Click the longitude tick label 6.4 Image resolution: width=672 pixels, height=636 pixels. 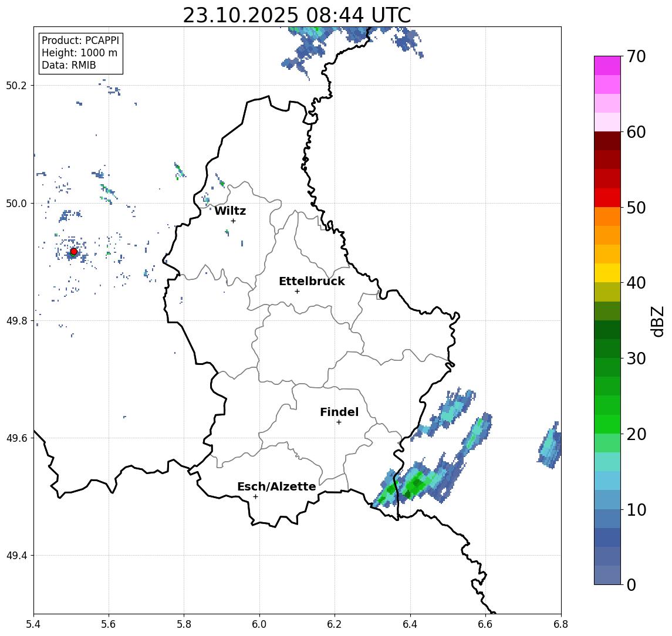pyautogui.click(x=410, y=624)
